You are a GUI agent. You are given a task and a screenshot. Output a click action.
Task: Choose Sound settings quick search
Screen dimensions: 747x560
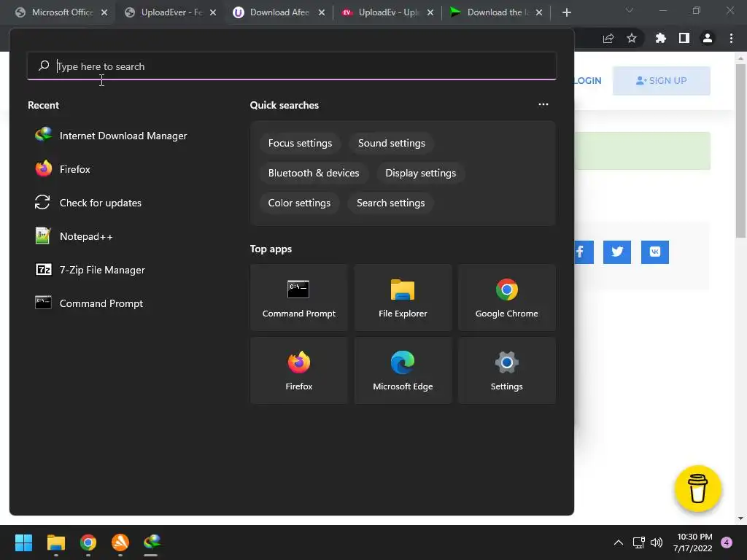point(392,144)
